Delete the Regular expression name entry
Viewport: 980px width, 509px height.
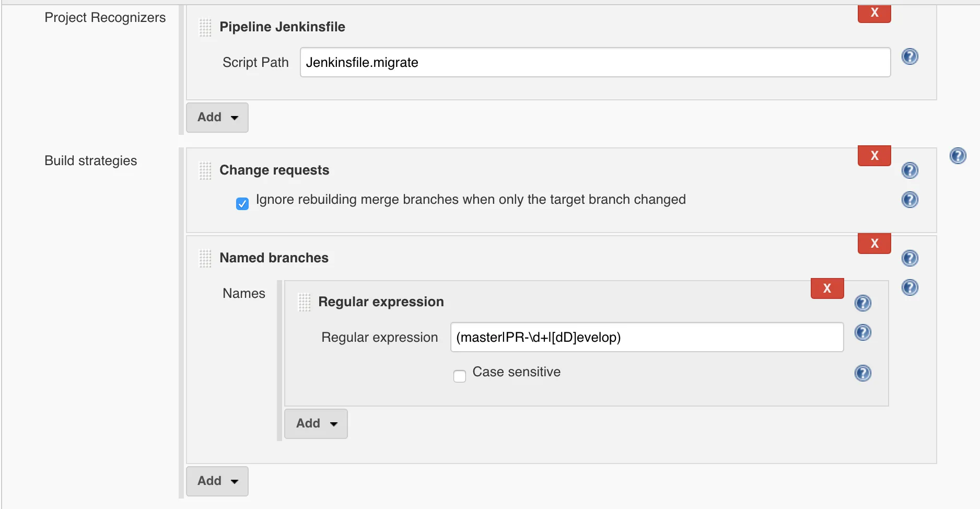click(x=827, y=288)
